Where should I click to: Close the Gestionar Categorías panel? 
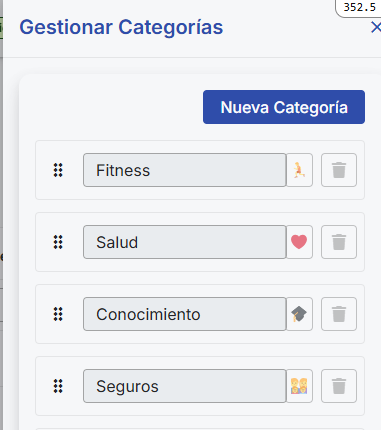pos(376,27)
